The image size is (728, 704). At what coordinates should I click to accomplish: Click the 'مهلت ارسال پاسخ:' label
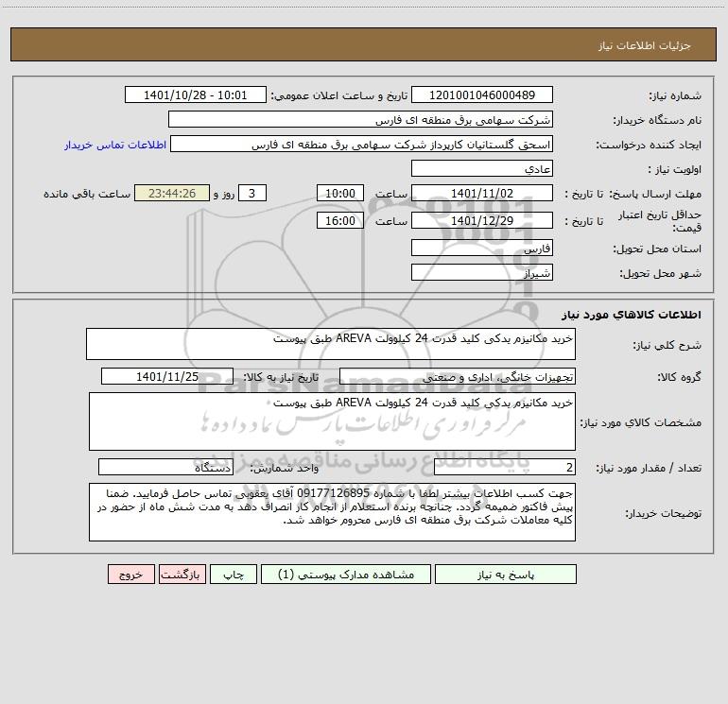655,194
